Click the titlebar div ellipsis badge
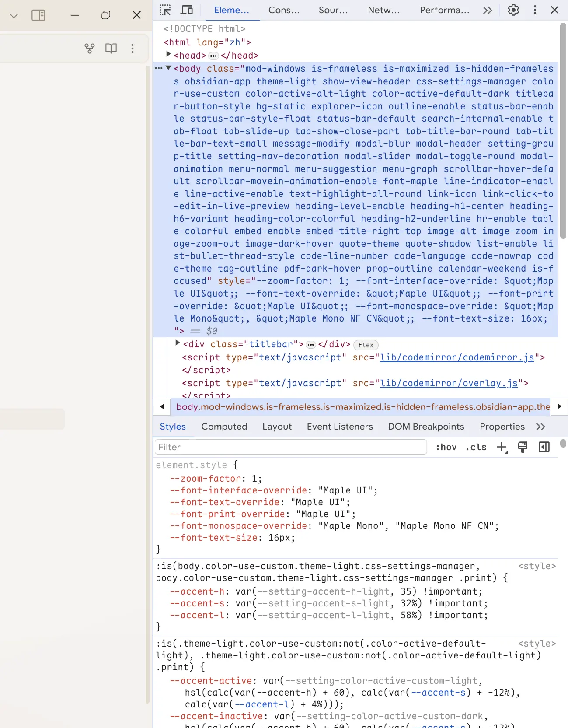Image resolution: width=568 pixels, height=728 pixels. (x=311, y=345)
